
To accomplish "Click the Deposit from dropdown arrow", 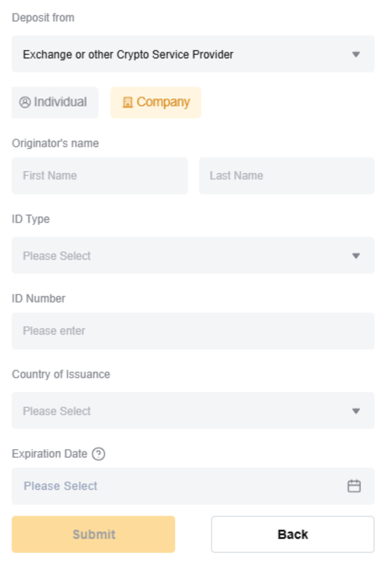I will tap(356, 55).
